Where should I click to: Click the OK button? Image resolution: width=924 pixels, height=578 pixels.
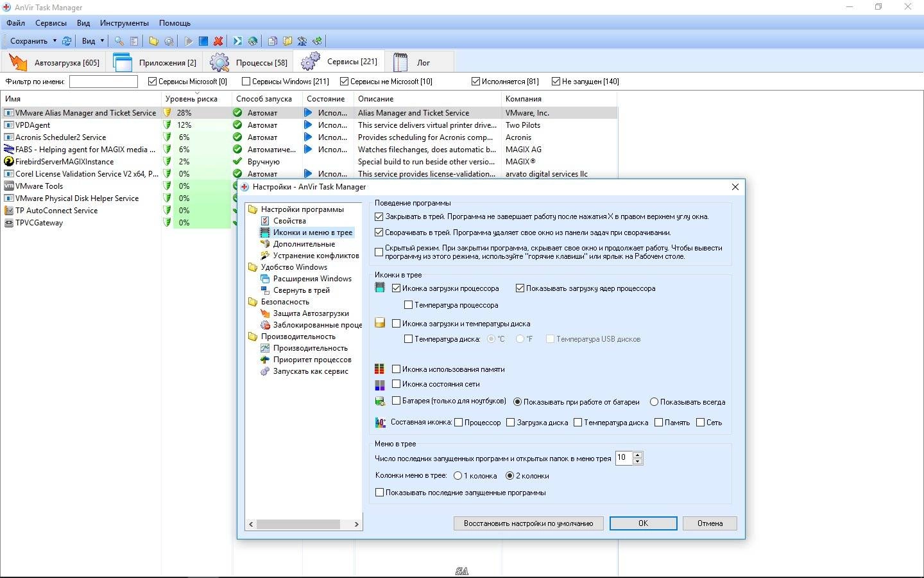coord(643,523)
